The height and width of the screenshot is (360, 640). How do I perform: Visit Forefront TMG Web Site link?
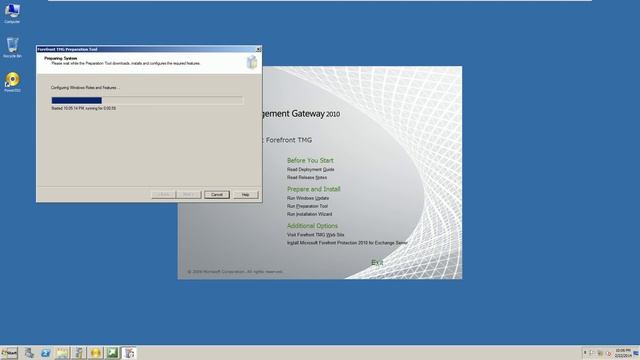point(316,235)
